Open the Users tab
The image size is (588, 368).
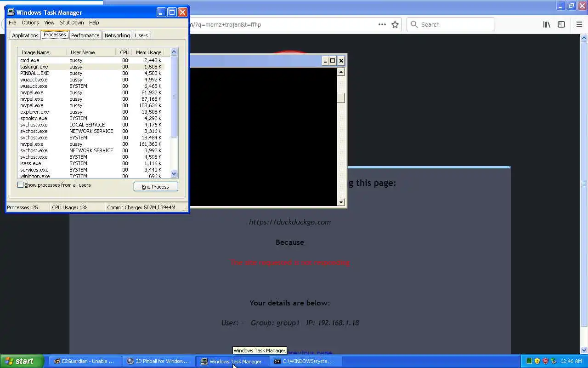coord(141,35)
